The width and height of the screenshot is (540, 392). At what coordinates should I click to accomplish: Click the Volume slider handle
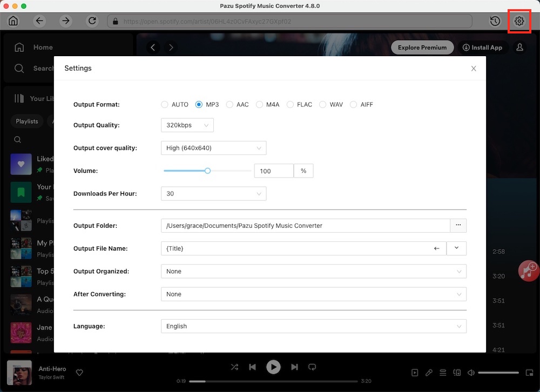pos(207,171)
